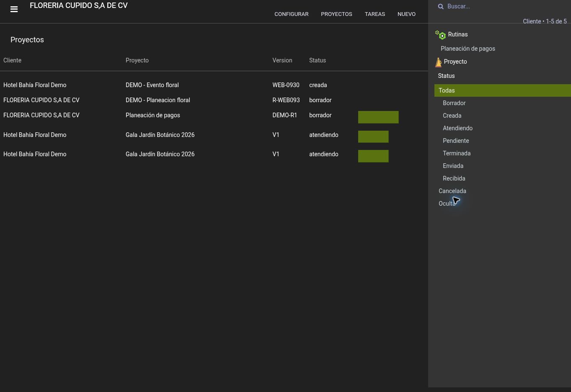
Task: Click version R-WEB093
Action: coord(286,100)
